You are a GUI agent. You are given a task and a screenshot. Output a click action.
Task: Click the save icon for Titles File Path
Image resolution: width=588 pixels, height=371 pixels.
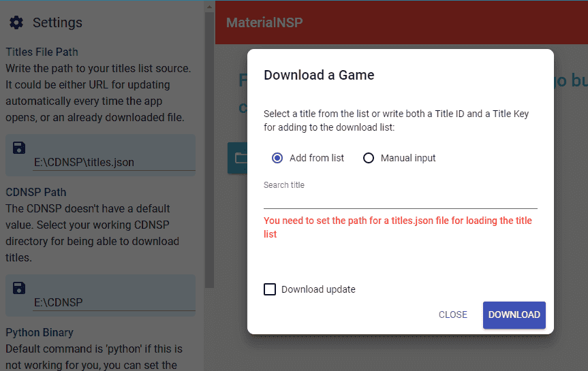point(19,148)
